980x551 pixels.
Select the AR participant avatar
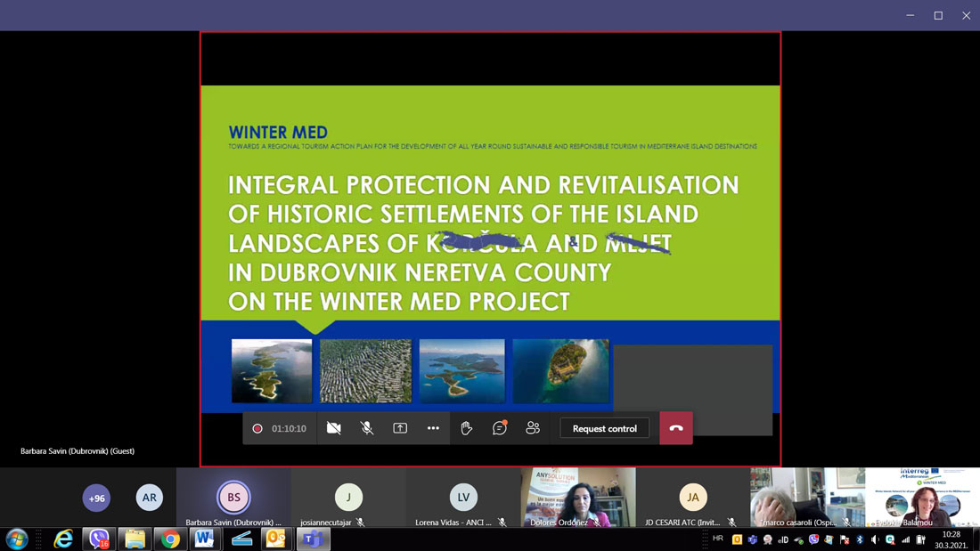[x=150, y=498]
